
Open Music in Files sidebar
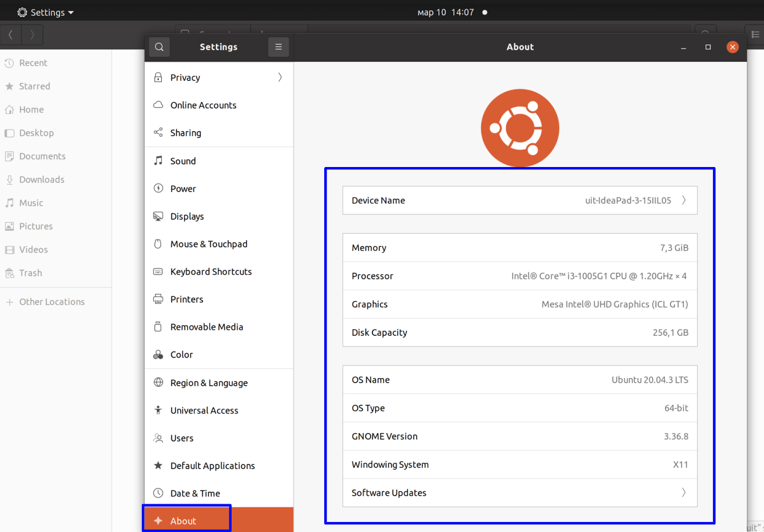[56, 203]
